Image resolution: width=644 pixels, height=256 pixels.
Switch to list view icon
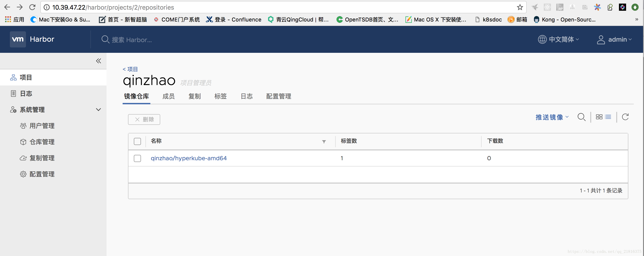[x=608, y=117]
